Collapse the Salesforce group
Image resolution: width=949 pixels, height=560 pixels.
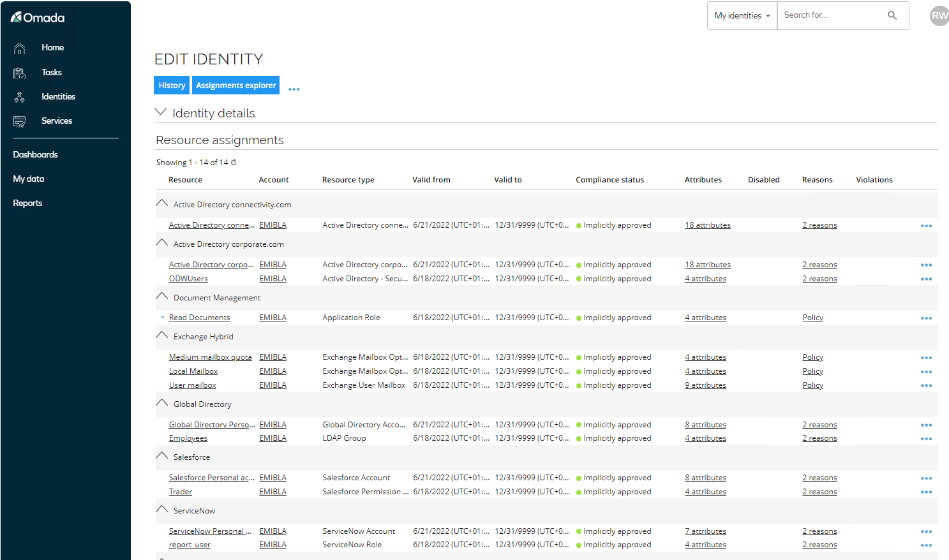pos(162,456)
